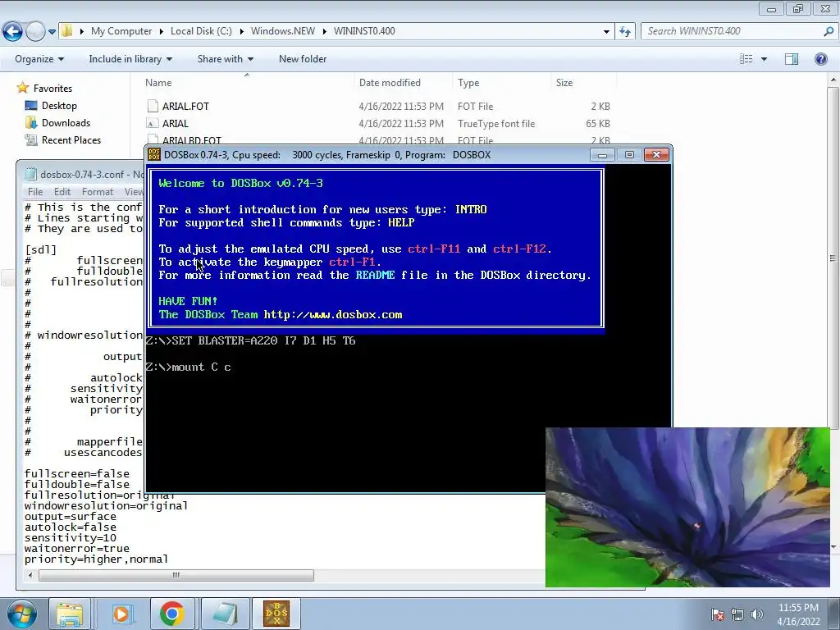Open the Explorer help icon

(x=820, y=59)
